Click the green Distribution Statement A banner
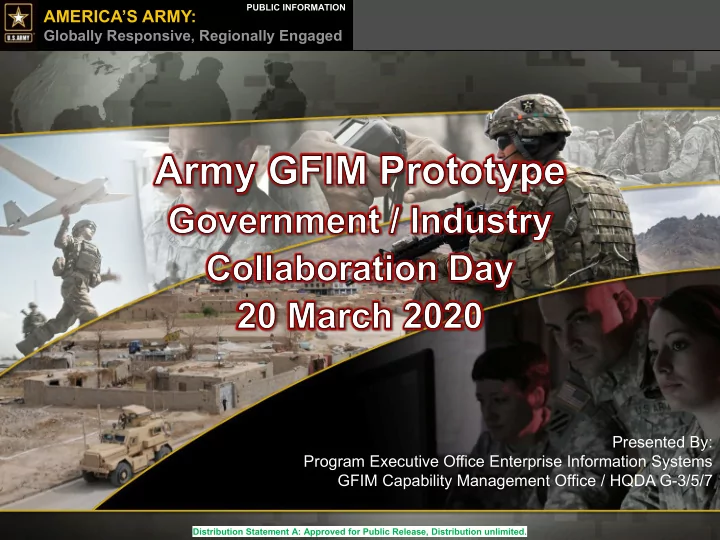This screenshot has height=540, width=720. click(360, 532)
